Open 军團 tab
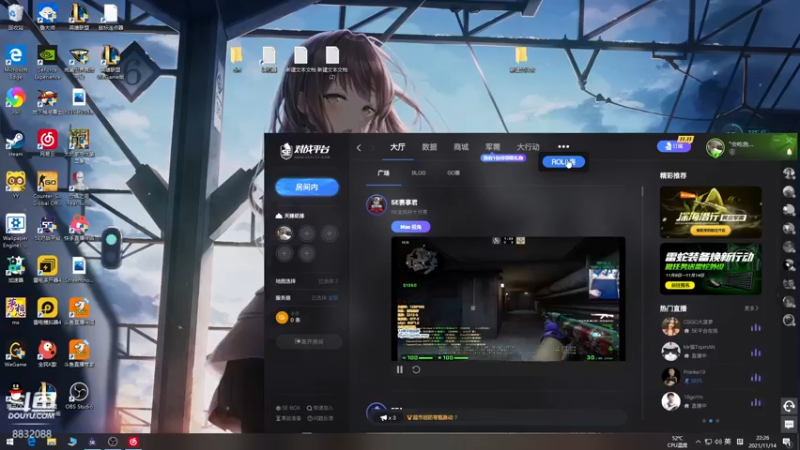Image resolution: width=800 pixels, height=450 pixels. click(x=492, y=147)
